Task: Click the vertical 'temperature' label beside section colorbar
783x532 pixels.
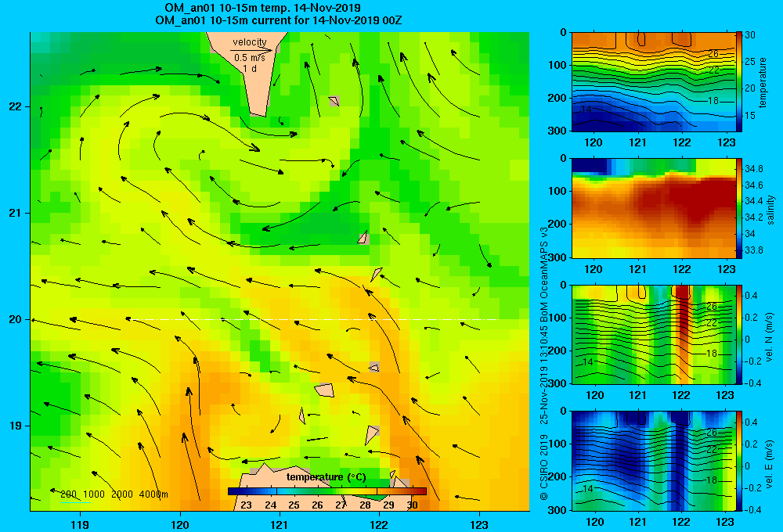Action: click(763, 82)
